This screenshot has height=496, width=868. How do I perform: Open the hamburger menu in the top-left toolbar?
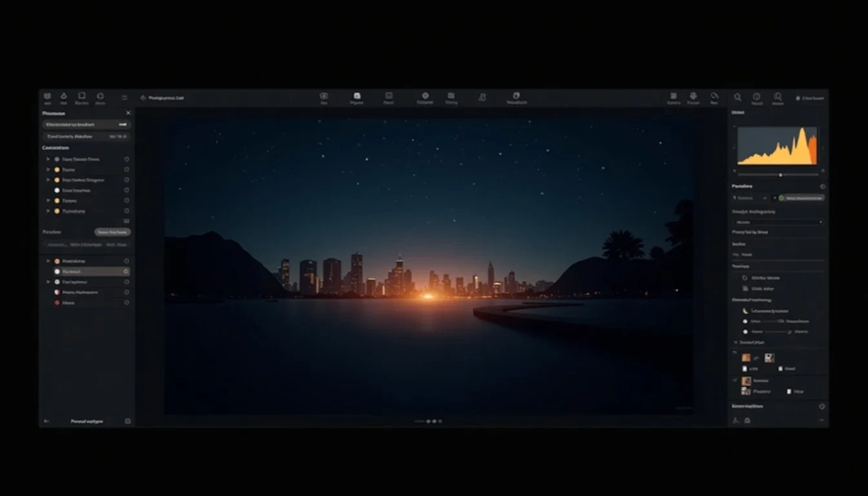(125, 98)
